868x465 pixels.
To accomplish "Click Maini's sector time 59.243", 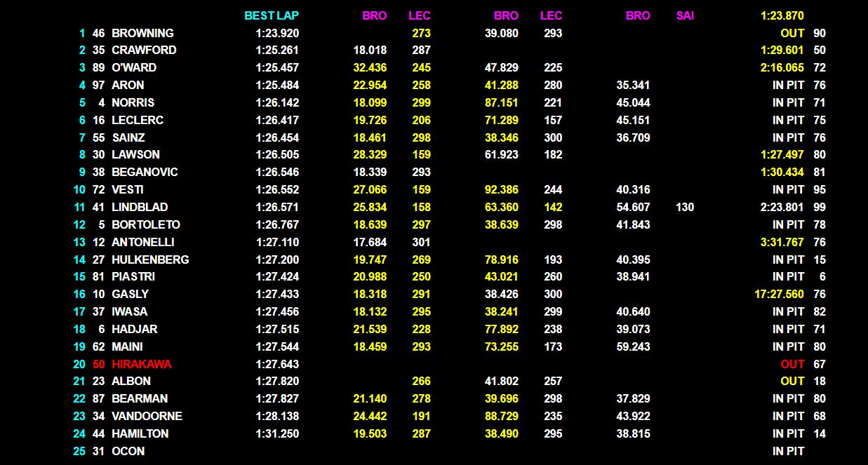I will tap(632, 346).
